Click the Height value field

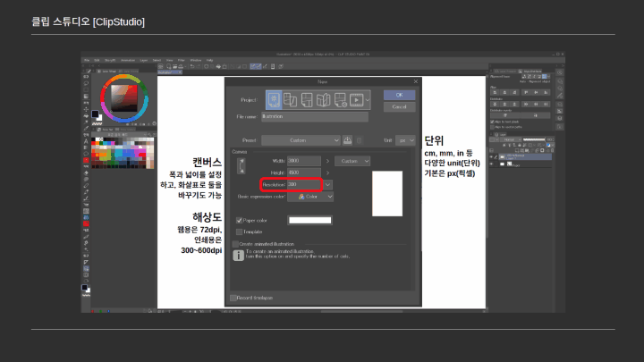304,173
